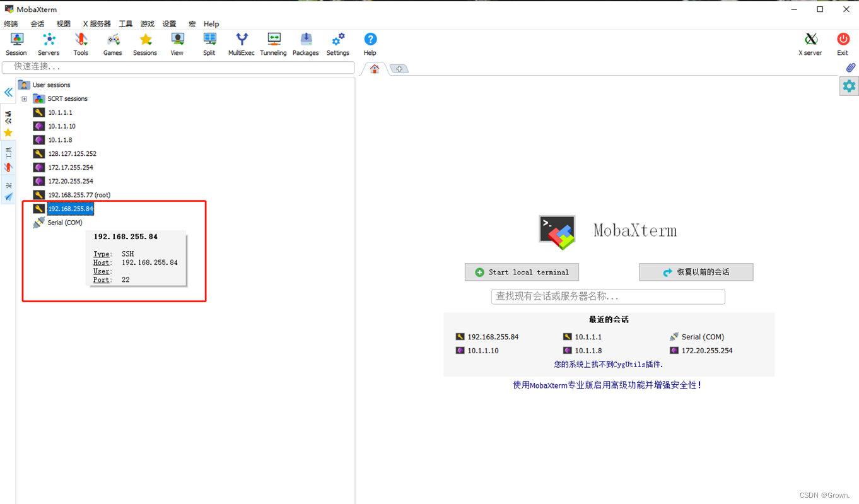Click the blue gear icon on right edge
The image size is (859, 504).
pyautogui.click(x=849, y=86)
